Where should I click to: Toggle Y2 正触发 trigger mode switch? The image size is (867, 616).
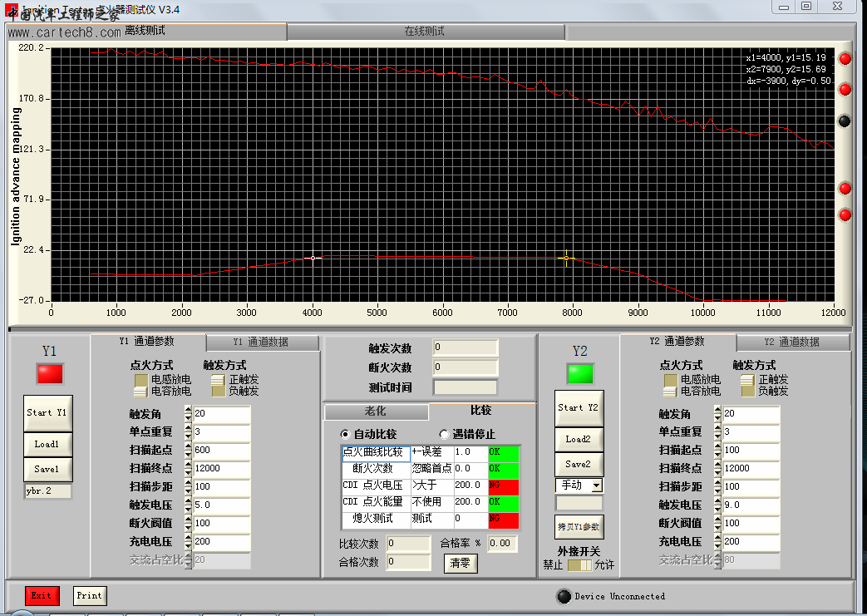point(747,386)
